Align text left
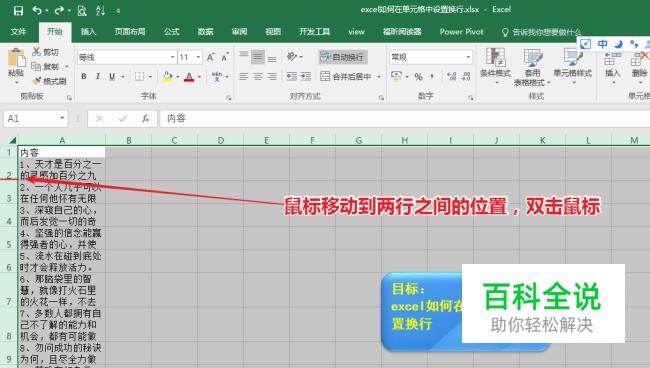Image resolution: width=650 pixels, height=368 pixels. [244, 77]
